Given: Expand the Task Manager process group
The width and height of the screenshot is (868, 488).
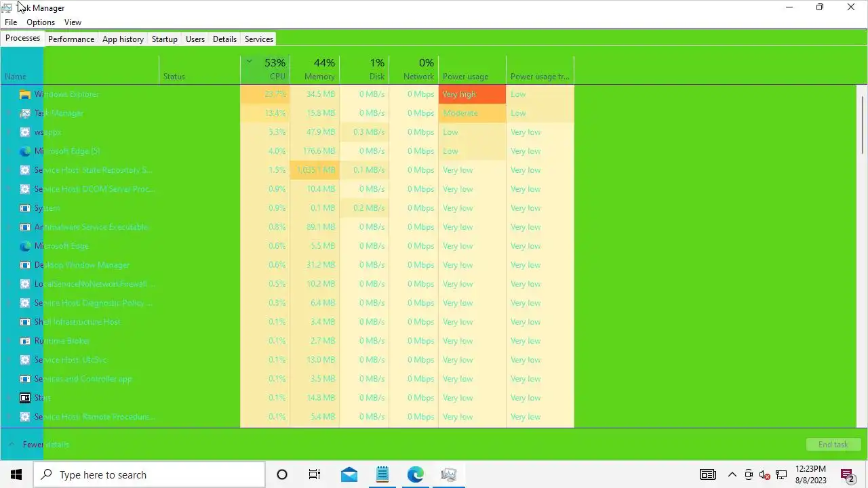Looking at the screenshot, I should point(9,113).
